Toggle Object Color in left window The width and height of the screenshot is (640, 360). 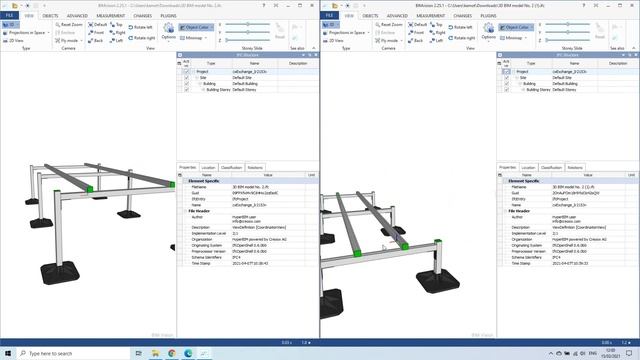point(196,27)
